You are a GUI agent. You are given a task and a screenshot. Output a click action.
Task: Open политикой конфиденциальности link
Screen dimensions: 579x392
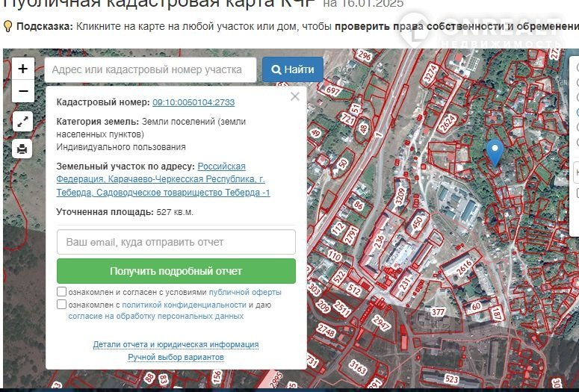[184, 305]
